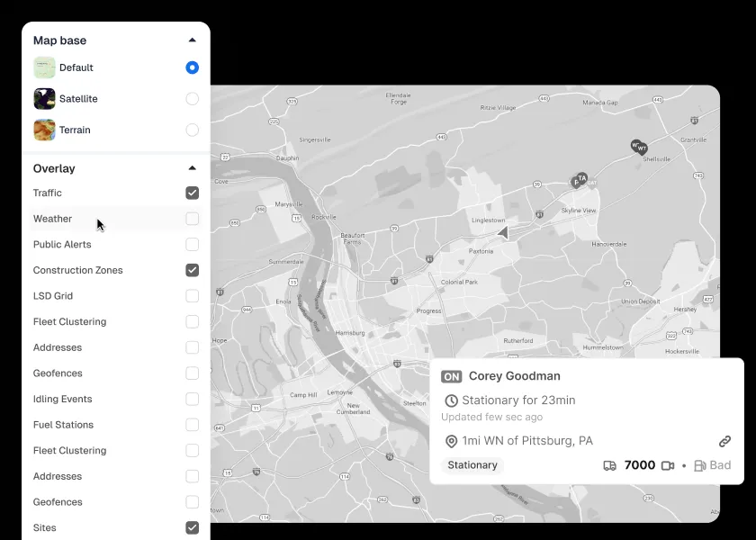This screenshot has height=540, width=756.
Task: Click the Sites overlay label
Action: tap(44, 527)
